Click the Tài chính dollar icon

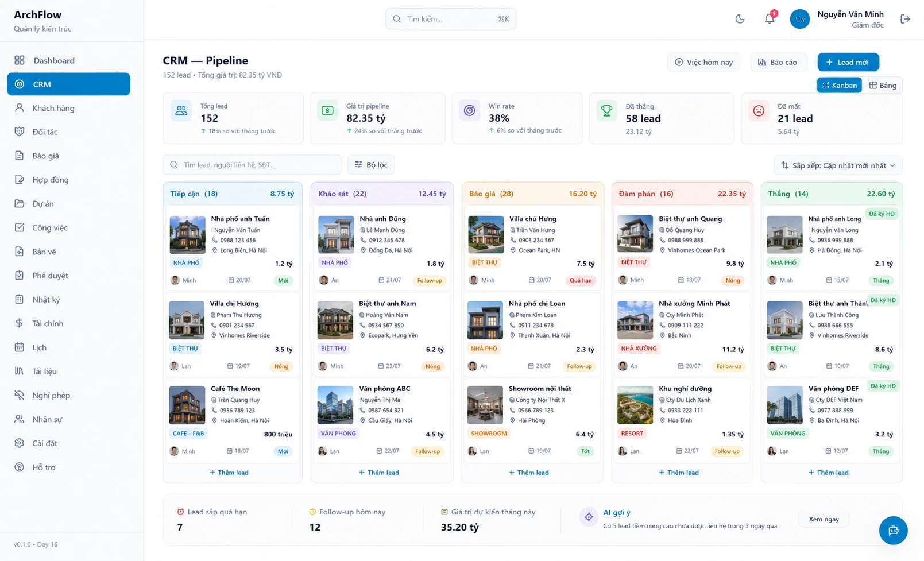pos(20,323)
